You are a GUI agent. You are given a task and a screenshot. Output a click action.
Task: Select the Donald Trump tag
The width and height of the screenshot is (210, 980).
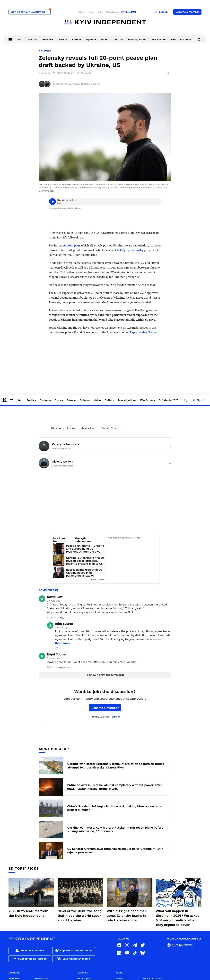tap(110, 428)
